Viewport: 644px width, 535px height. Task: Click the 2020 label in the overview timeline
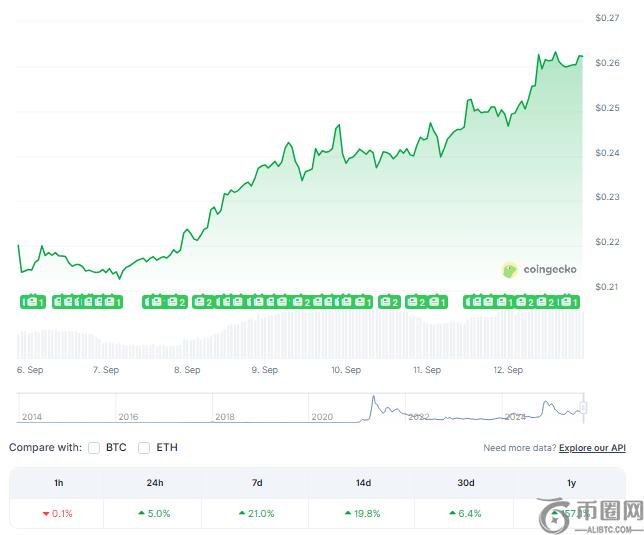click(322, 416)
